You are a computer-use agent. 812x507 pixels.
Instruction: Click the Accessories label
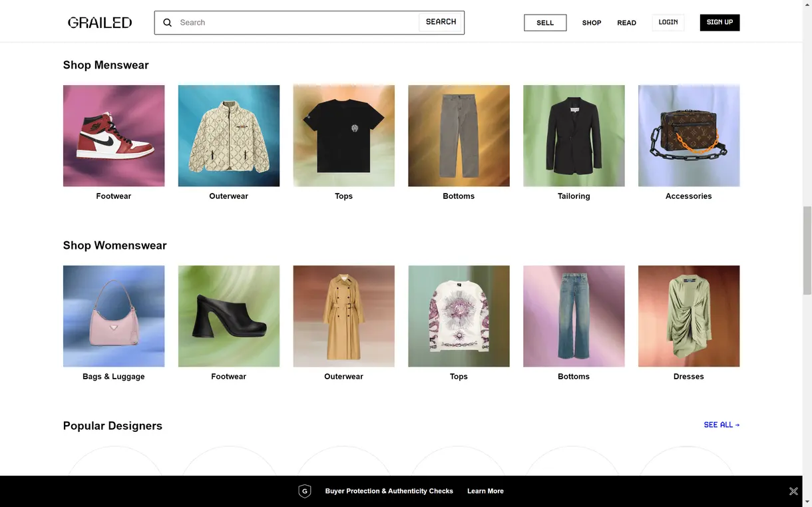(689, 196)
